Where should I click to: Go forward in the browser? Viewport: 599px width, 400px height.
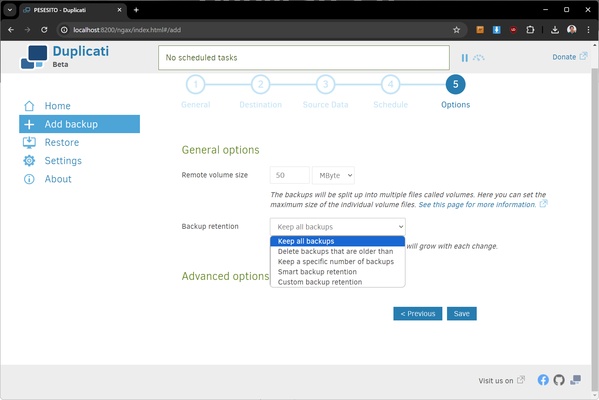(x=28, y=30)
